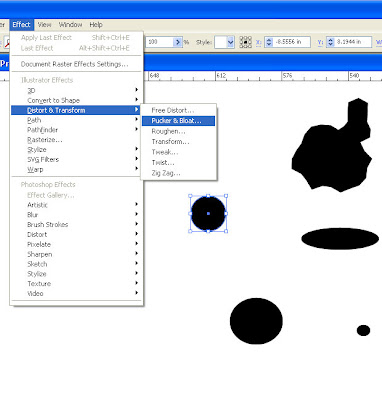
Task: Open the Sharpen submenu
Action: coord(76,254)
